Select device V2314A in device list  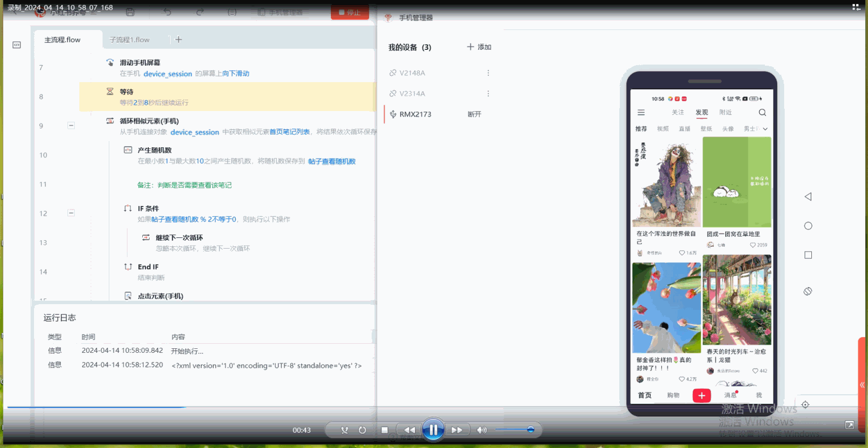click(412, 93)
